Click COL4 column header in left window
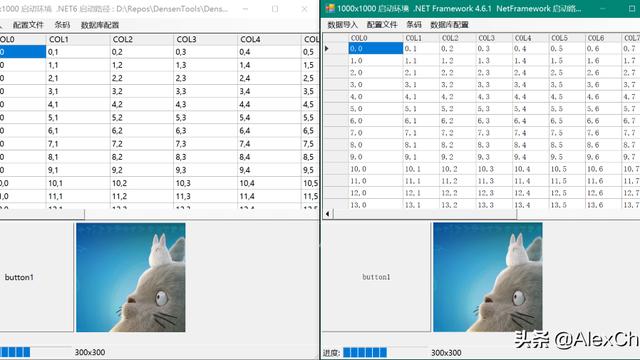Screen dimensions: 640x360 click(269, 39)
